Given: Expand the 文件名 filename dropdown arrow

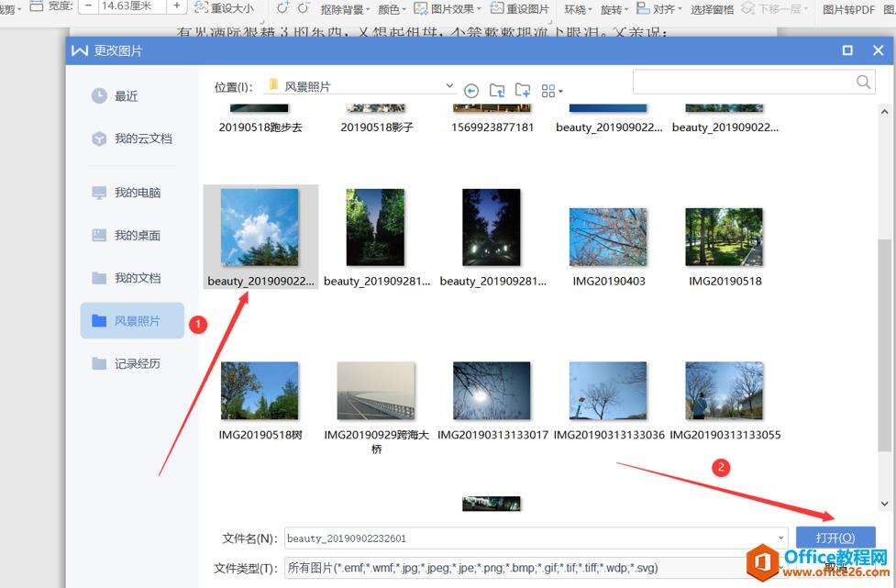Looking at the screenshot, I should pyautogui.click(x=781, y=538).
